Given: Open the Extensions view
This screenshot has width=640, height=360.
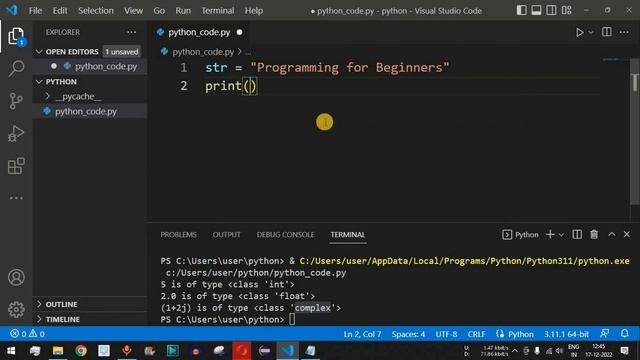Looking at the screenshot, I should click(16, 166).
